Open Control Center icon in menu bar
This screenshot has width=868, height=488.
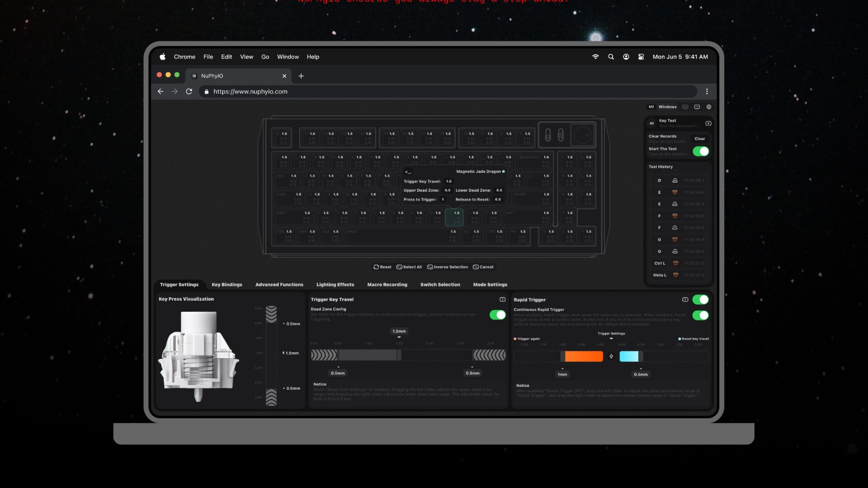point(641,56)
